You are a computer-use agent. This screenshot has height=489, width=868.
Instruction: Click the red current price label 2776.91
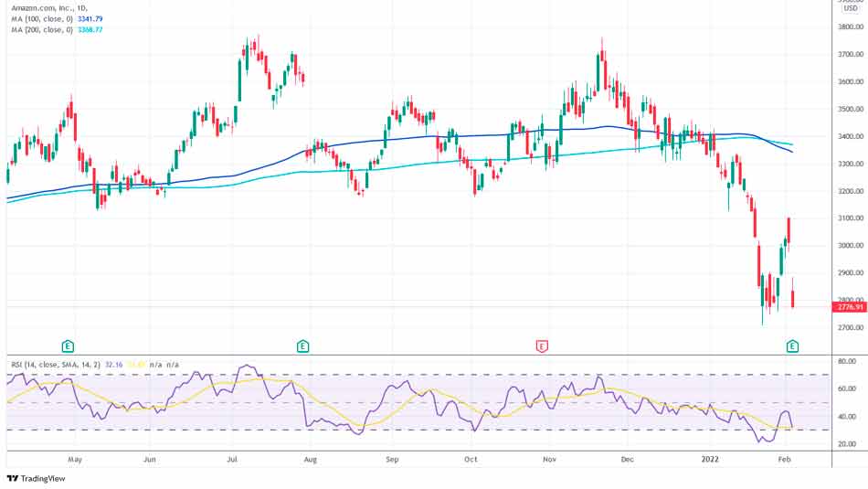849,307
